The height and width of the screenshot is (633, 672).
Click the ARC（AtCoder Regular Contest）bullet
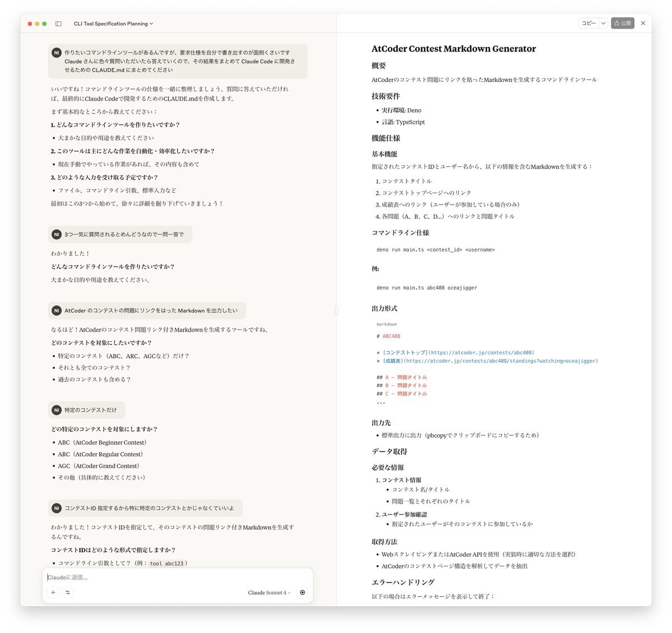click(x=101, y=454)
